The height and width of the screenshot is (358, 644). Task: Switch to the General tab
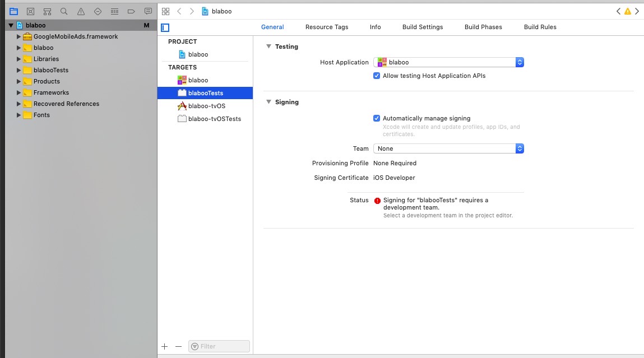click(272, 27)
